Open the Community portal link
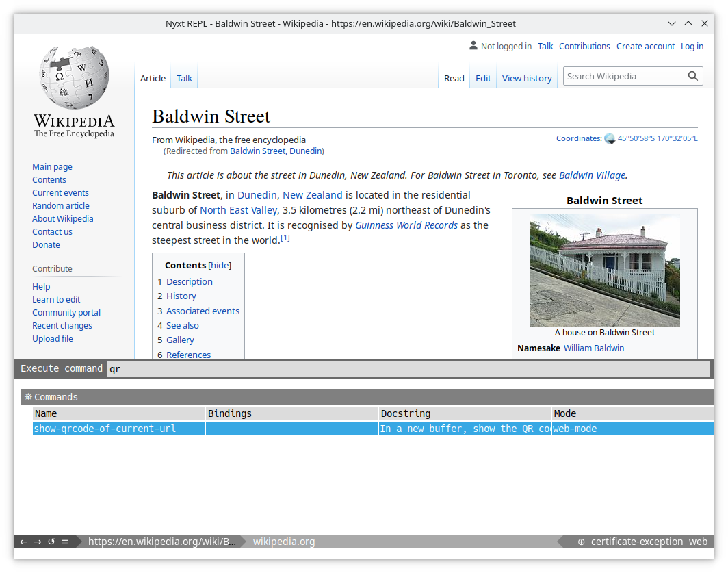The height and width of the screenshot is (573, 728). [66, 313]
